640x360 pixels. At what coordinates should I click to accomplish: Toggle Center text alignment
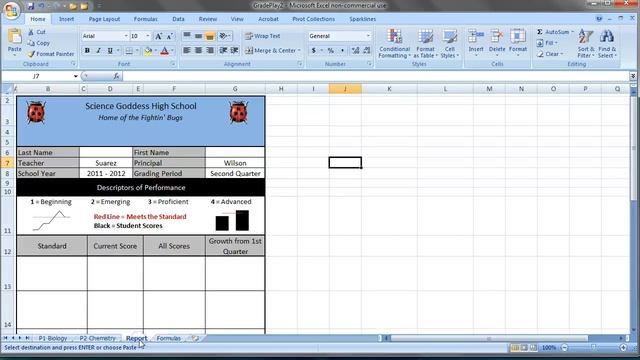tap(198, 51)
